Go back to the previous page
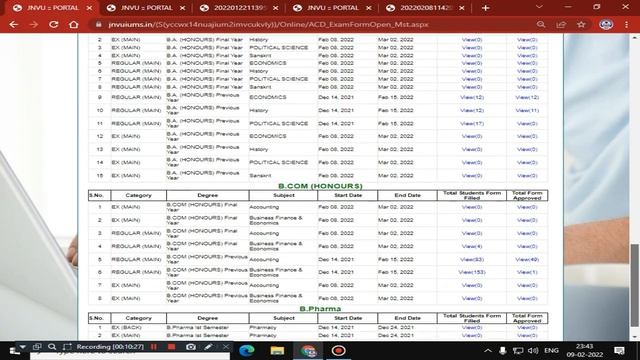 point(13,24)
